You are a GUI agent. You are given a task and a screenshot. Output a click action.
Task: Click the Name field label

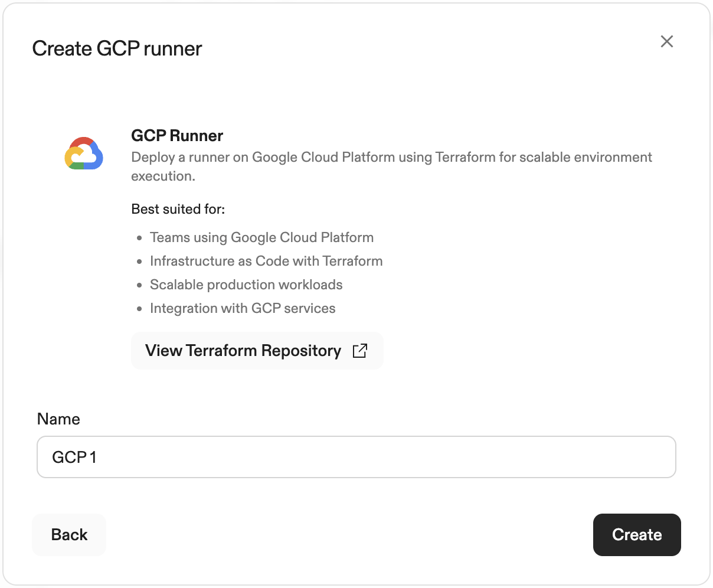[58, 419]
